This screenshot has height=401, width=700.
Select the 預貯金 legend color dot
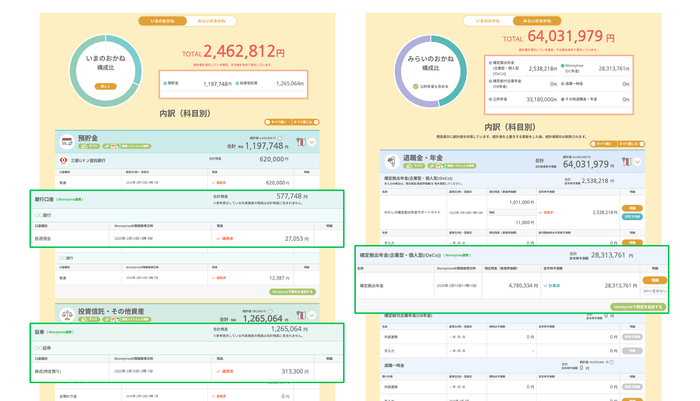pos(164,84)
